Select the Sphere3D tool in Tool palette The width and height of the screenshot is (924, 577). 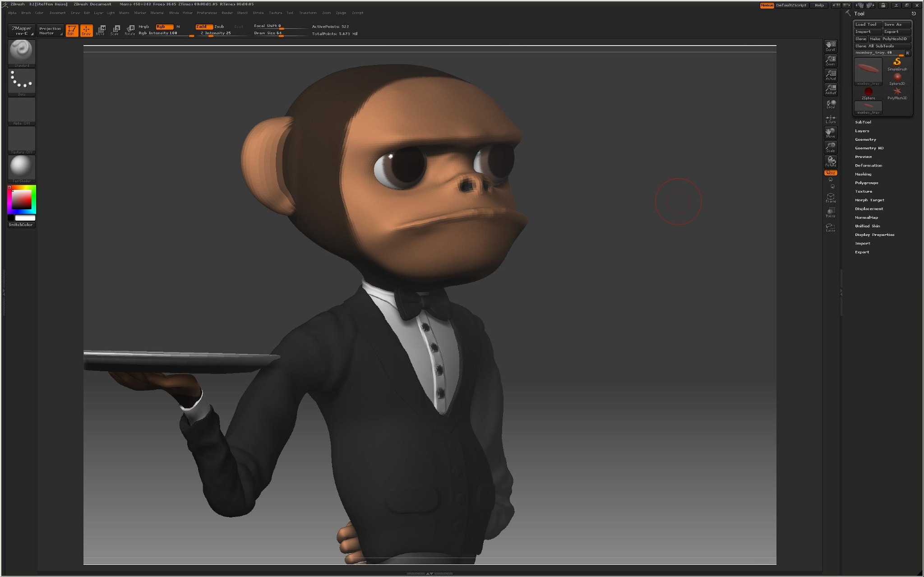coord(897,78)
